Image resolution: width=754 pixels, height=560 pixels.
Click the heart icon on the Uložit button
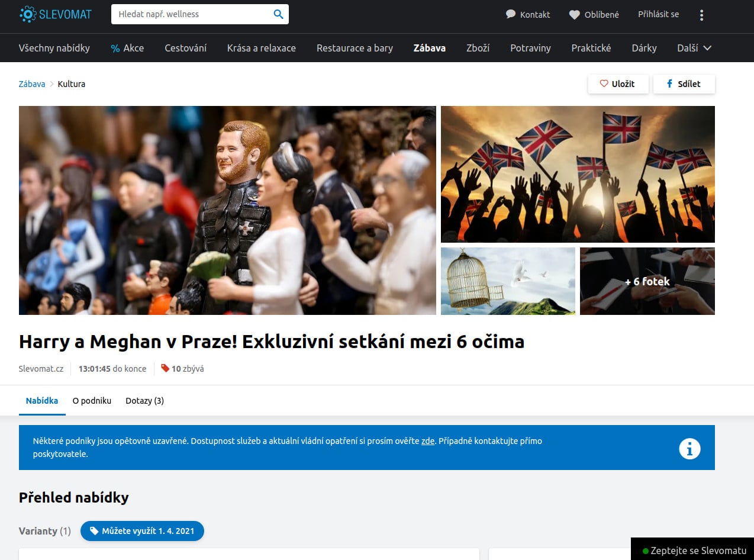(603, 83)
